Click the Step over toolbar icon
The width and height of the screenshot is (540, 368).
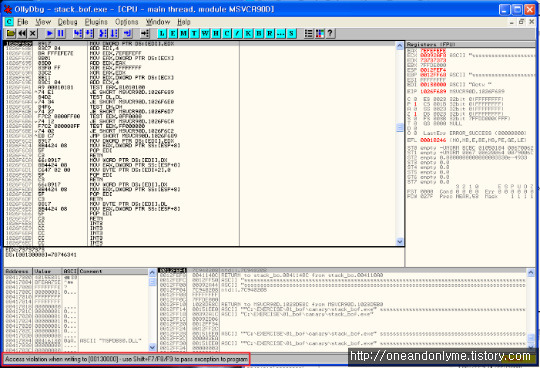point(89,33)
